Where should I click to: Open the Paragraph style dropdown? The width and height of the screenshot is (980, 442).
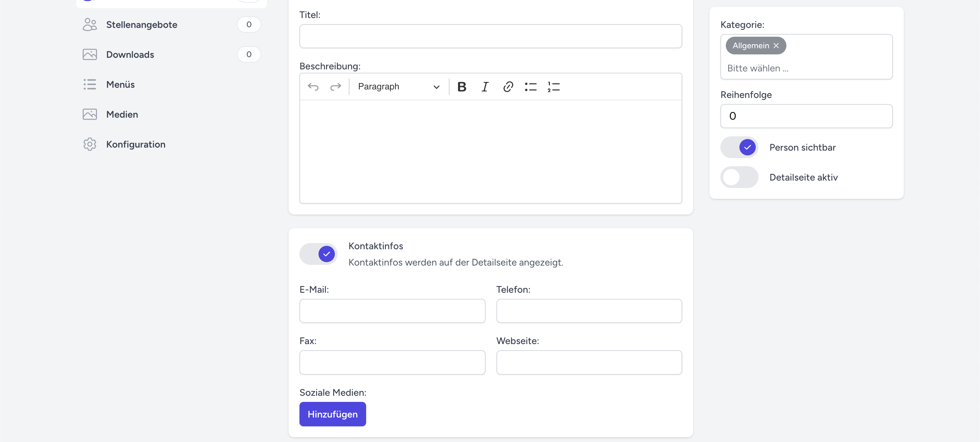click(x=398, y=87)
